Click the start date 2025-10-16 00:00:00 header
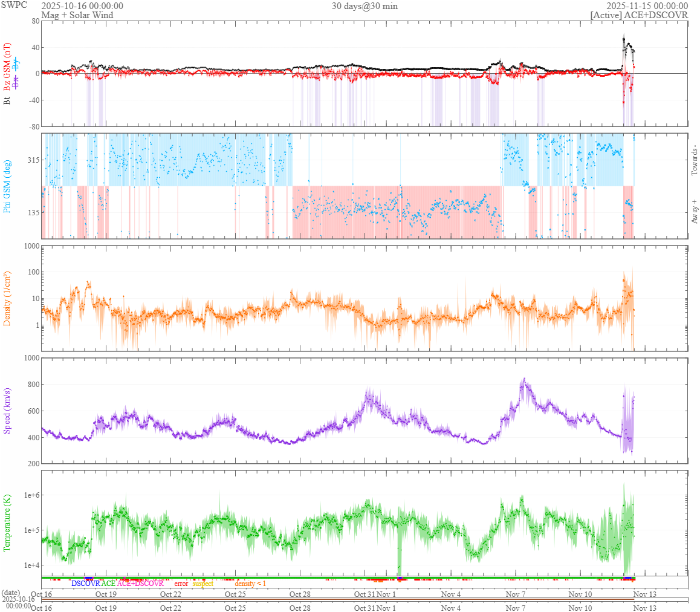700x612 pixels. pos(82,6)
